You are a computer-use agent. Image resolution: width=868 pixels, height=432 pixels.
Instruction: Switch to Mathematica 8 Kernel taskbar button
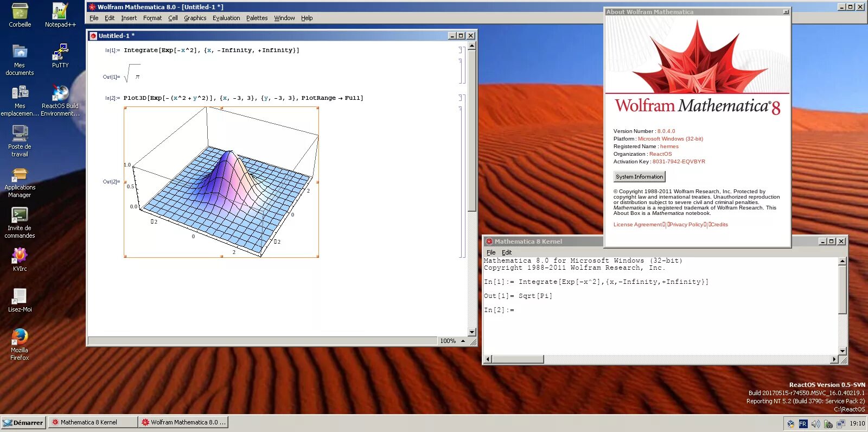(x=92, y=422)
